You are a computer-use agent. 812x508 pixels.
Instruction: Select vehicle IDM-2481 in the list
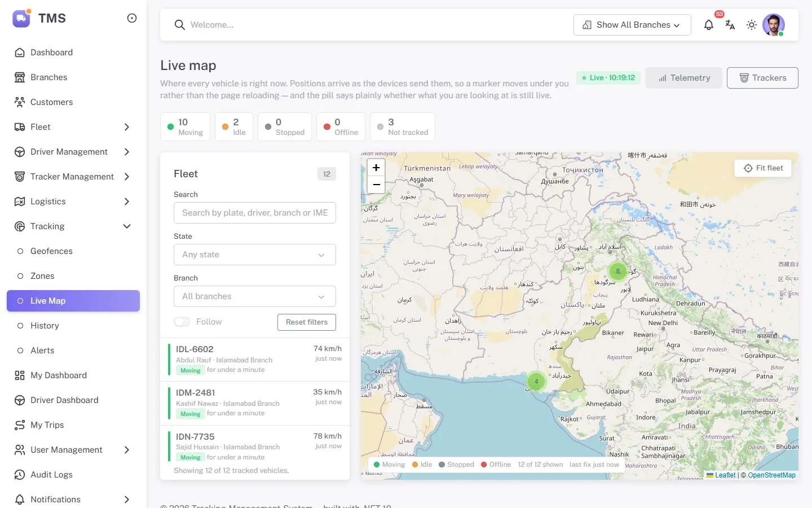click(255, 403)
